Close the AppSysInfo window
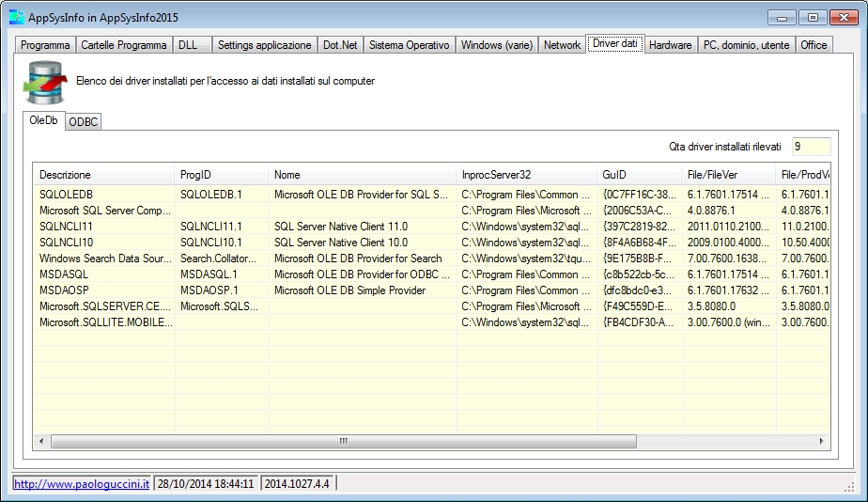 coord(845,18)
